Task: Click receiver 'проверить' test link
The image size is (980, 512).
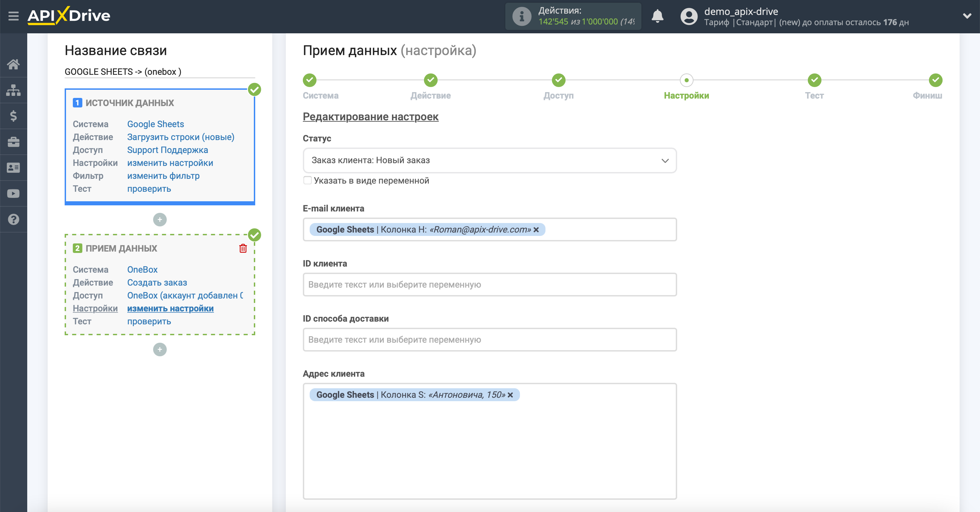Action: tap(149, 321)
